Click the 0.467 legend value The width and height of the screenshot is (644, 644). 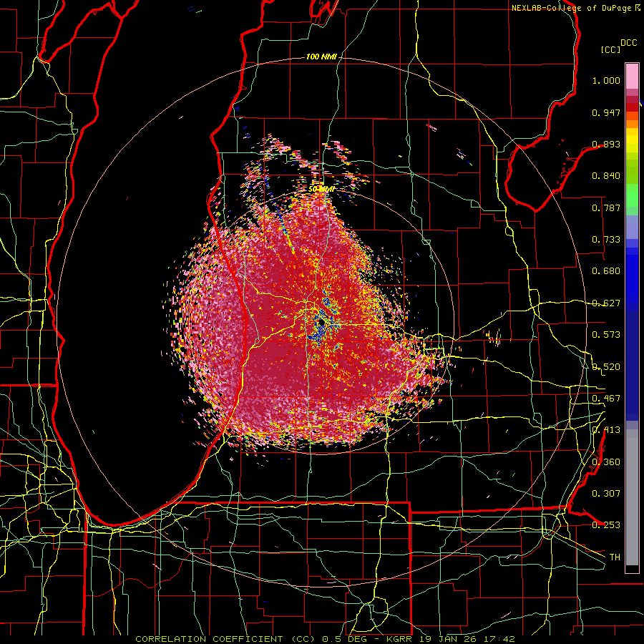(606, 399)
